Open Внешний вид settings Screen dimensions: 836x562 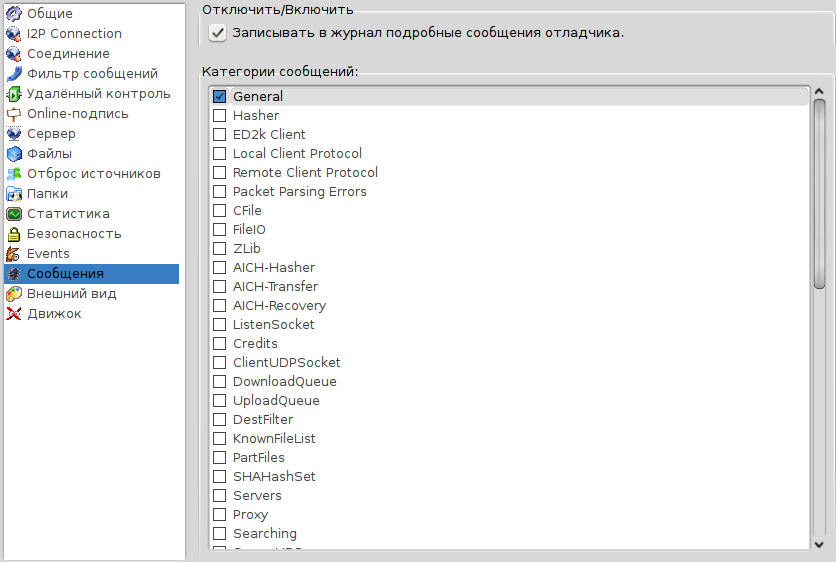pyautogui.click(x=72, y=294)
